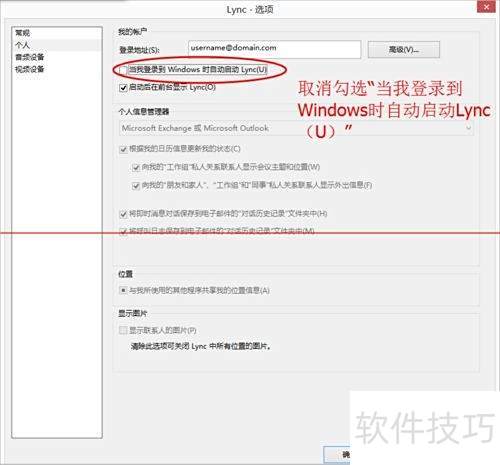The height and width of the screenshot is (465, 500).
Task: Toggle share my location information checkbox (A)
Action: 123,290
